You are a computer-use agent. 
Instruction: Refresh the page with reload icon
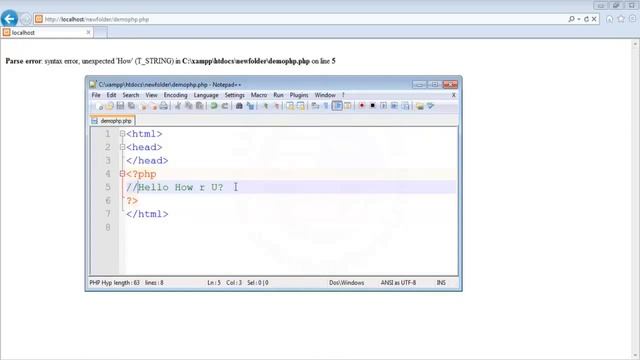(x=587, y=19)
